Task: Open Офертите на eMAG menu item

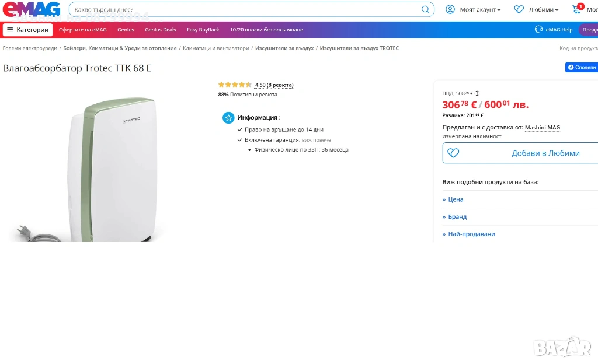Action: pos(83,30)
